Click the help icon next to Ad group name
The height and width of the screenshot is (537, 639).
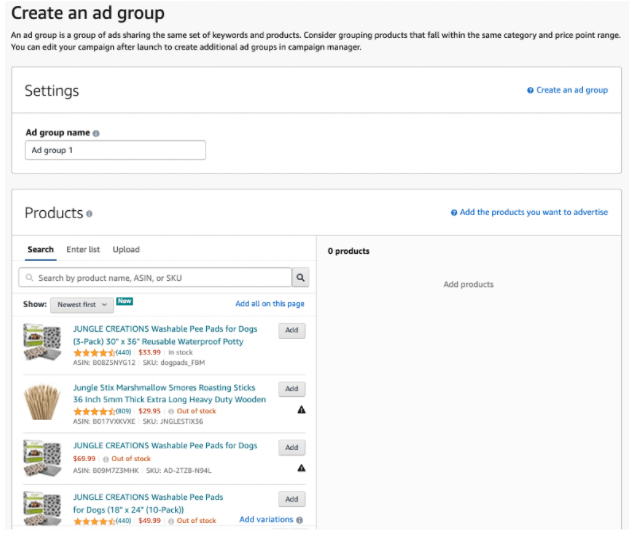(96, 133)
